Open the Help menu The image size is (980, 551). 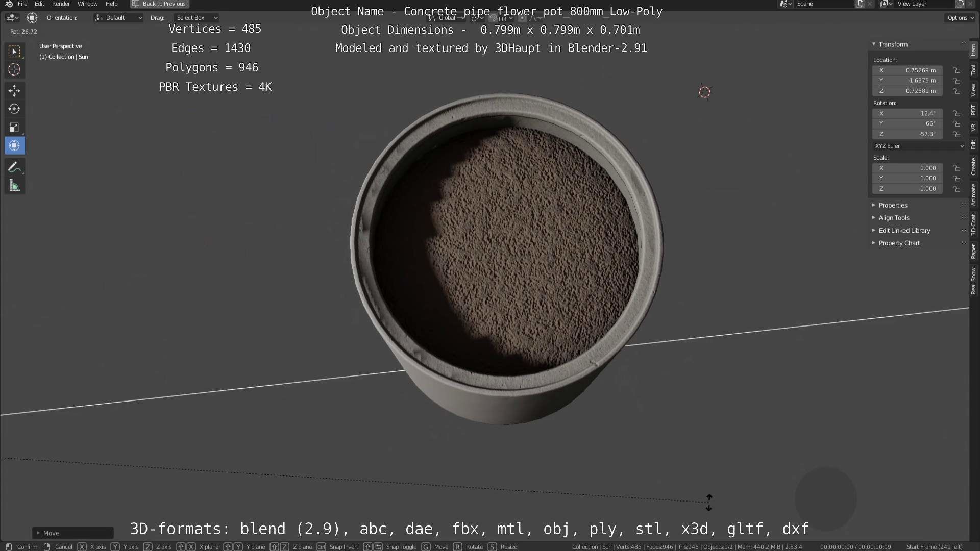click(111, 4)
